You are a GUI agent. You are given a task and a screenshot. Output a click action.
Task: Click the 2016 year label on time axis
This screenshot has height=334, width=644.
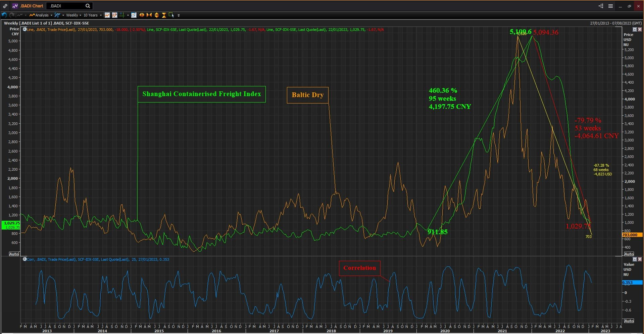click(x=216, y=331)
